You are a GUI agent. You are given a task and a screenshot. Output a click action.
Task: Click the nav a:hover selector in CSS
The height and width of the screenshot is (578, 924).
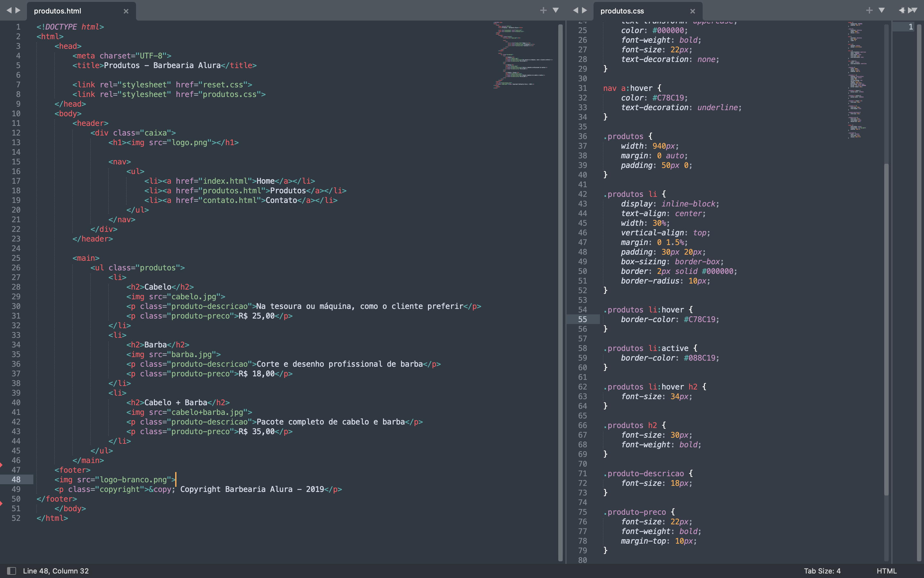pyautogui.click(x=628, y=88)
